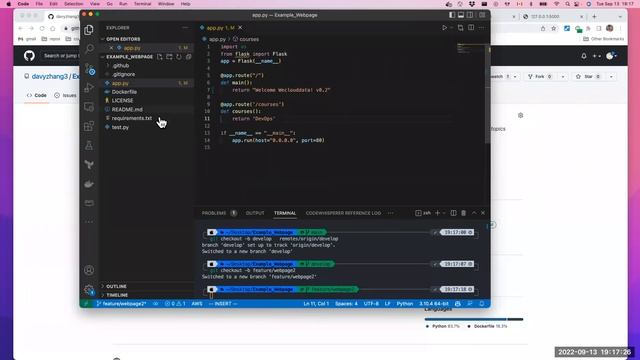640x360 pixels.
Task: Open the Terminal menu in macOS menu bar
Action: pyautogui.click(x=142, y=4)
